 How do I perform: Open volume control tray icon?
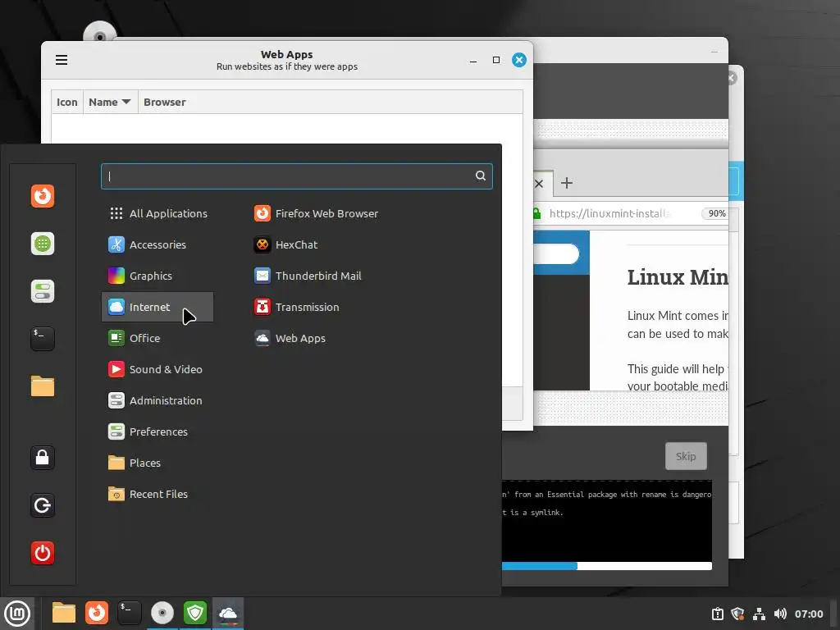[780, 614]
